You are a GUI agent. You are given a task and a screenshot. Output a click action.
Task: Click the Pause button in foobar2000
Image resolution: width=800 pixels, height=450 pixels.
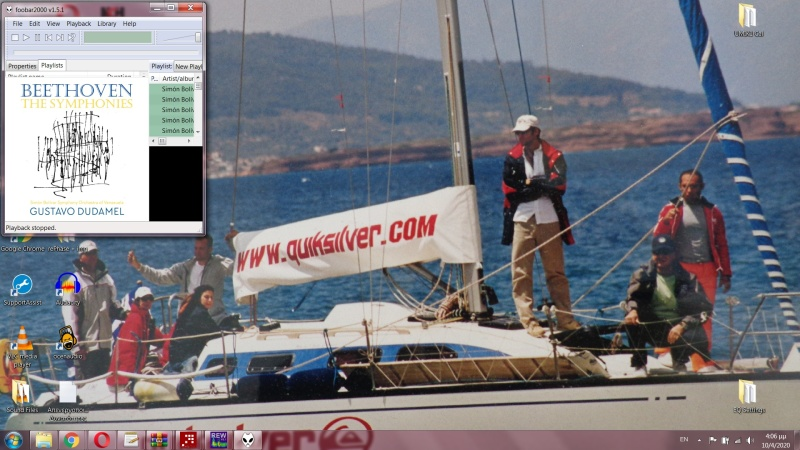(37, 37)
